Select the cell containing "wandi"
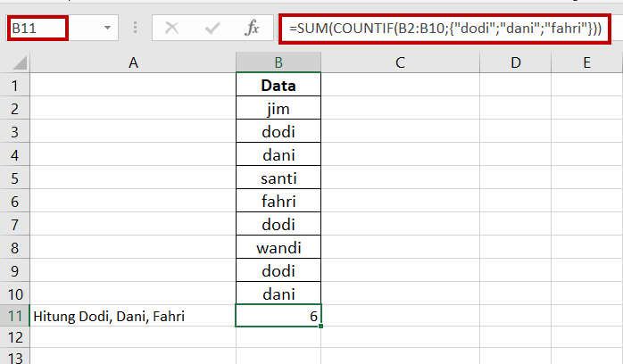This screenshot has height=364, width=623. (278, 246)
